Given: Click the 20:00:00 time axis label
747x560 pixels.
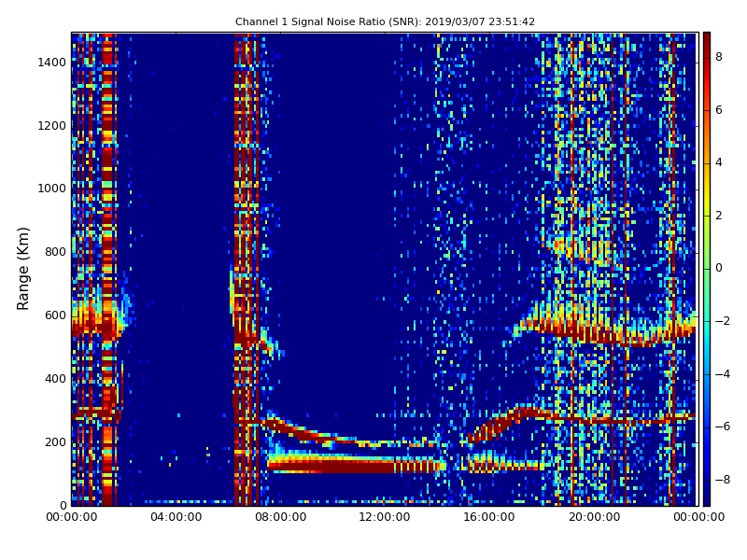Looking at the screenshot, I should (594, 517).
